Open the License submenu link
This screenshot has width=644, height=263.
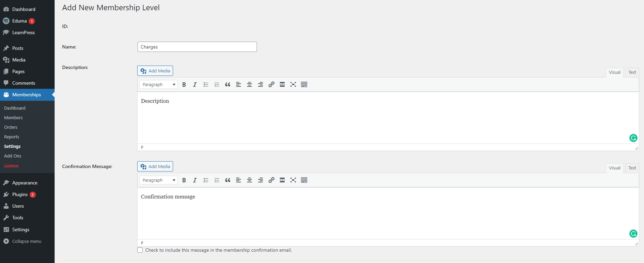click(11, 166)
